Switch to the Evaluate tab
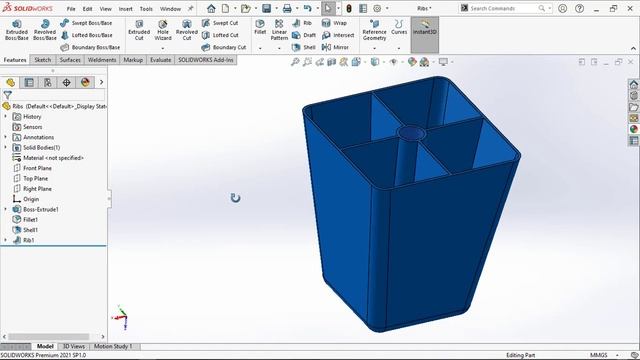Viewport: 640px width, 360px height. coord(160,60)
